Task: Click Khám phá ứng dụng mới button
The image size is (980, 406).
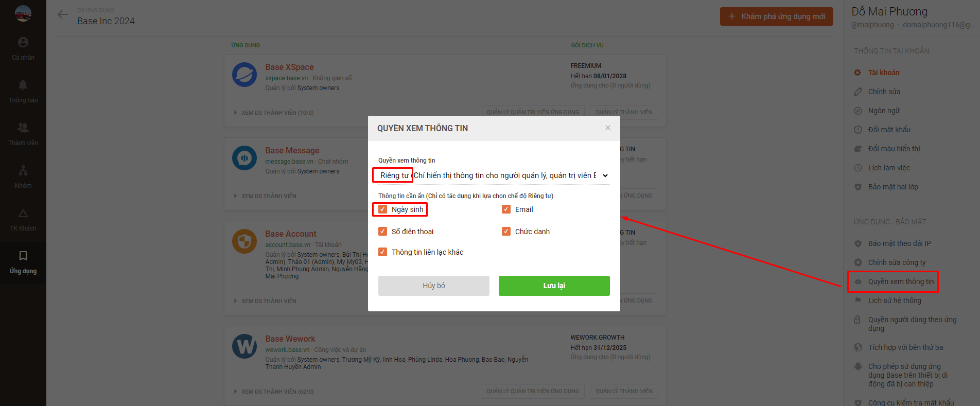Action: [777, 16]
